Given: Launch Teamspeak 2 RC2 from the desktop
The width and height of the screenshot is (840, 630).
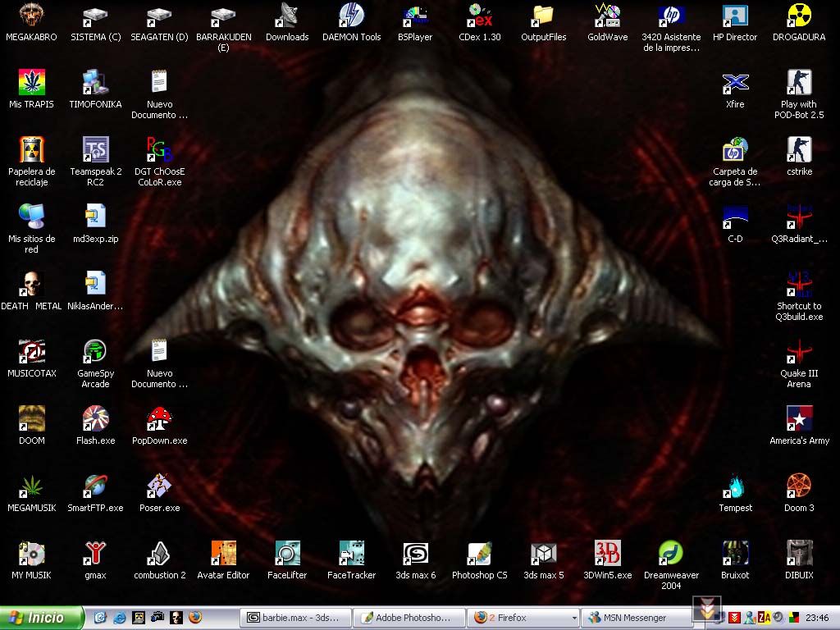Looking at the screenshot, I should pyautogui.click(x=95, y=149).
